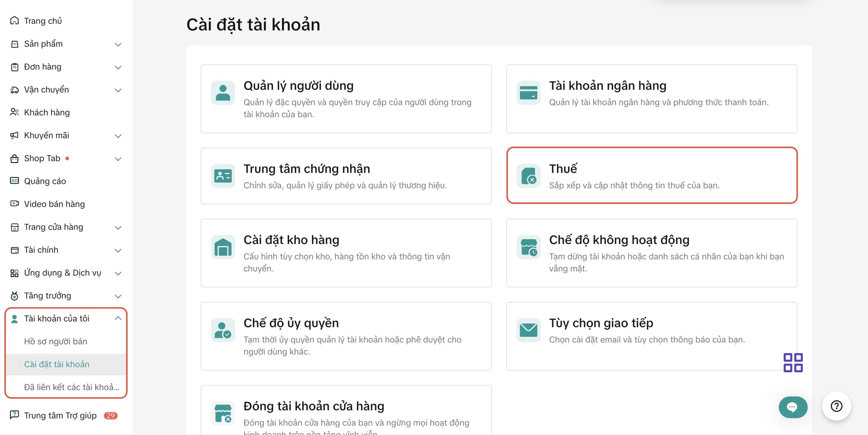Expand the Đơn hàng menu chevron
This screenshot has height=435, width=868.
pyautogui.click(x=118, y=67)
